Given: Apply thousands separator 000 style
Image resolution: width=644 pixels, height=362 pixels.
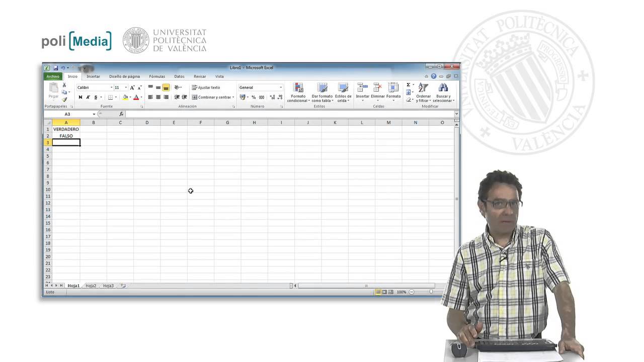Looking at the screenshot, I should [262, 97].
